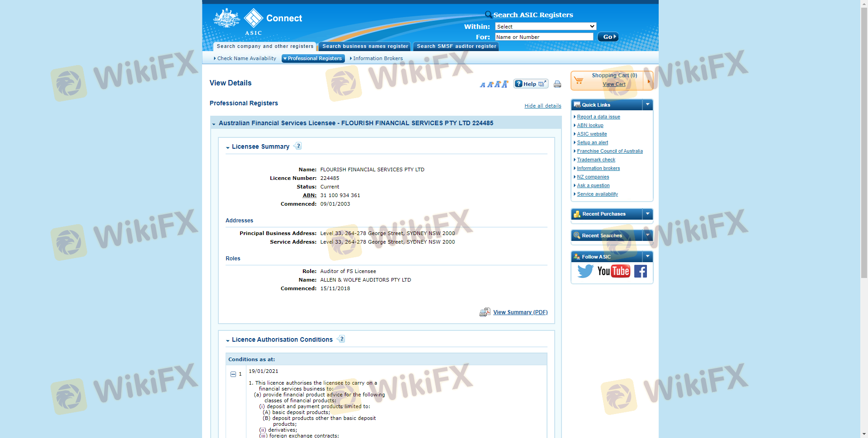
Task: Click the auditor name ALLEN & WOLFE AUDITORS PTY LTD
Action: point(365,280)
